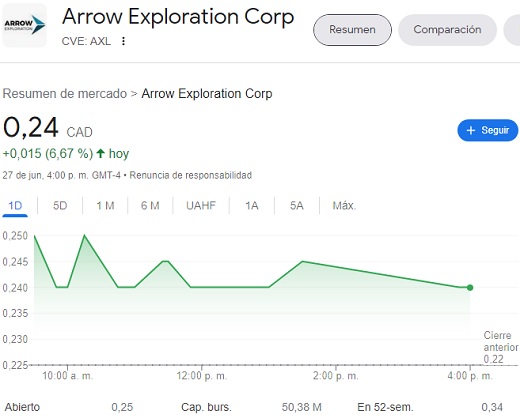Image resolution: width=520 pixels, height=418 pixels.
Task: Click the +0,015 (6,67 %) change text
Action: [48, 154]
